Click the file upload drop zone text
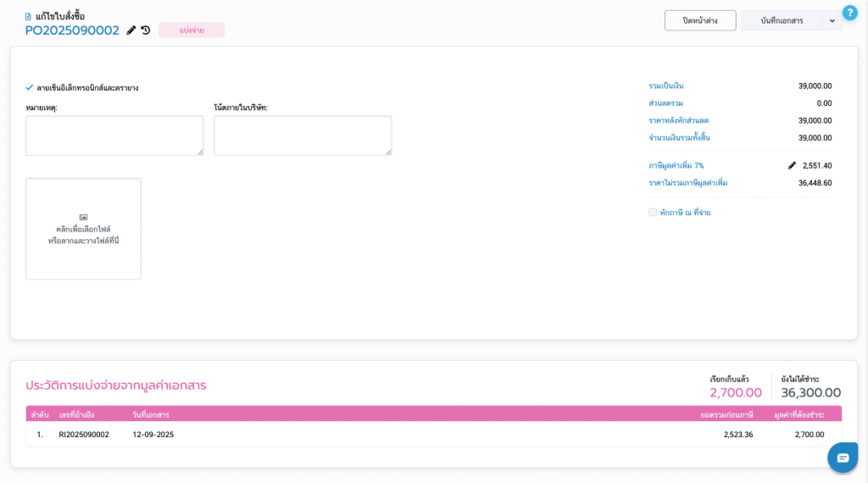This screenshot has height=483, width=868. point(83,236)
